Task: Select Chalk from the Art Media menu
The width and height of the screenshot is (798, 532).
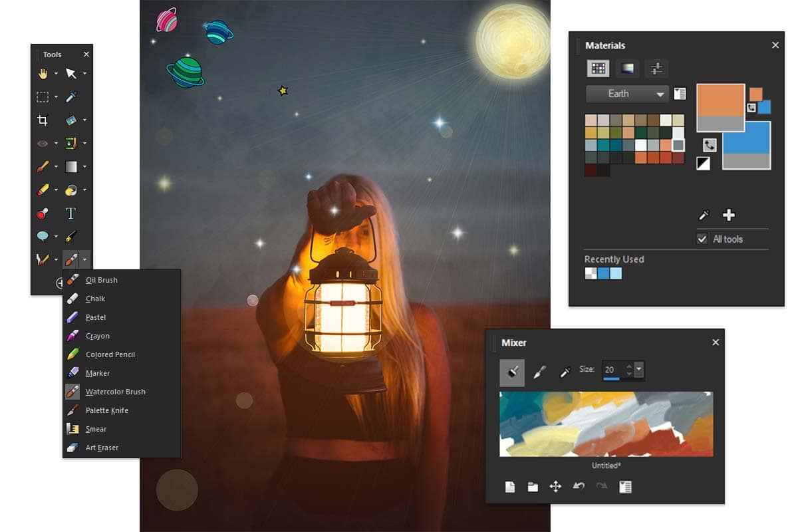Action: point(95,299)
